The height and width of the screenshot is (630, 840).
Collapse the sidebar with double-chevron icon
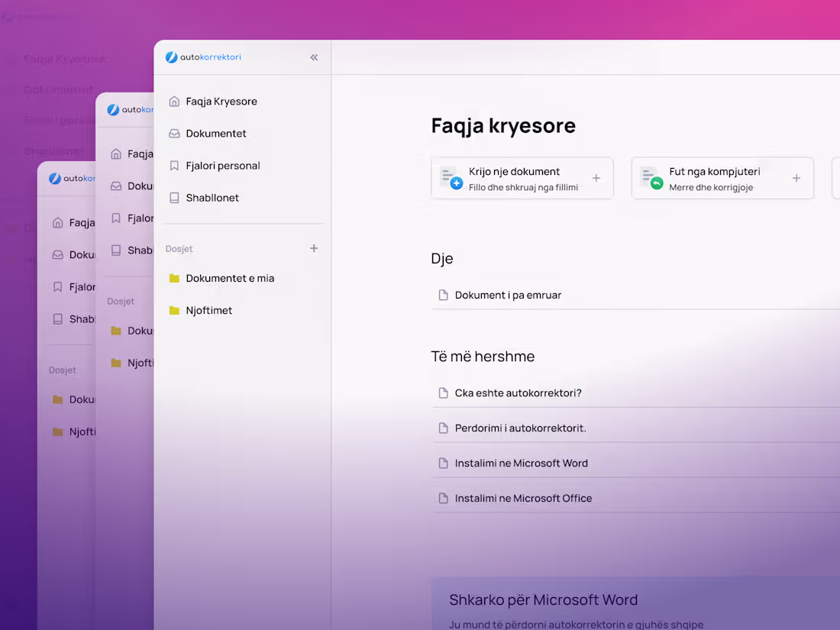(x=314, y=57)
